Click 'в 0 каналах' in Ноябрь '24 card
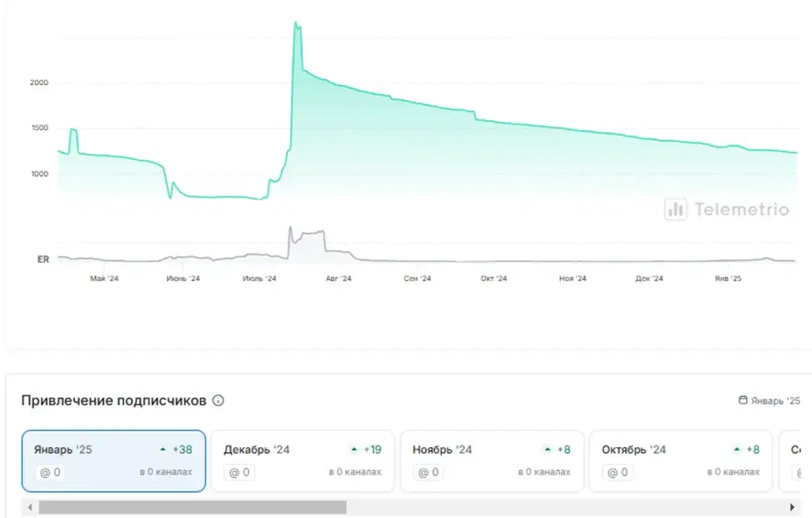Screen dimensions: 812x518 pos(544,472)
